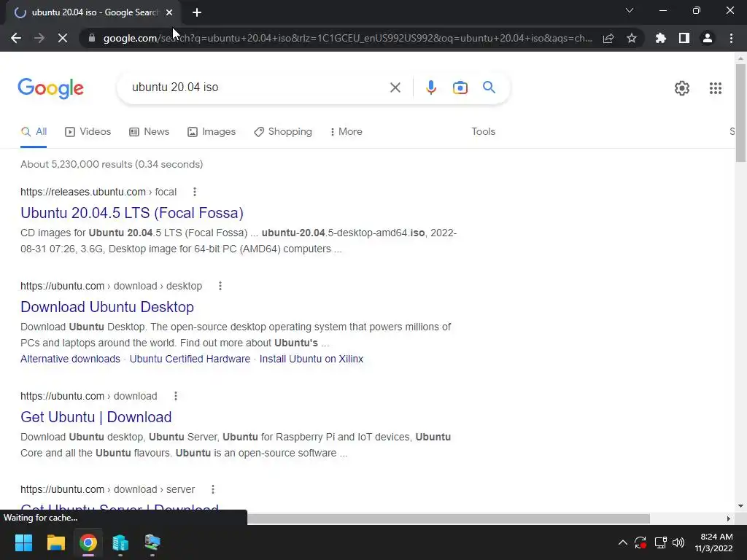Screen dimensions: 747x560
Task: Switch to the Images tab
Action: pyautogui.click(x=212, y=132)
